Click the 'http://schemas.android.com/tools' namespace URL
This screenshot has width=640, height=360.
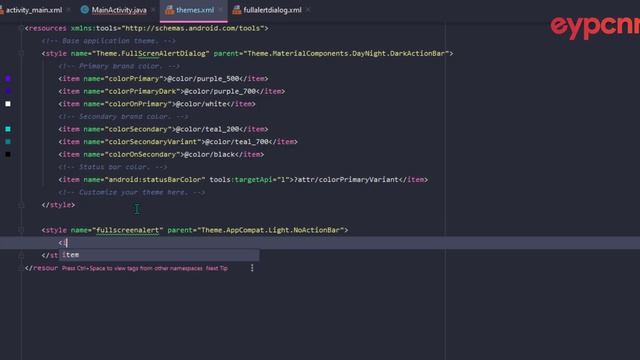(x=192, y=28)
